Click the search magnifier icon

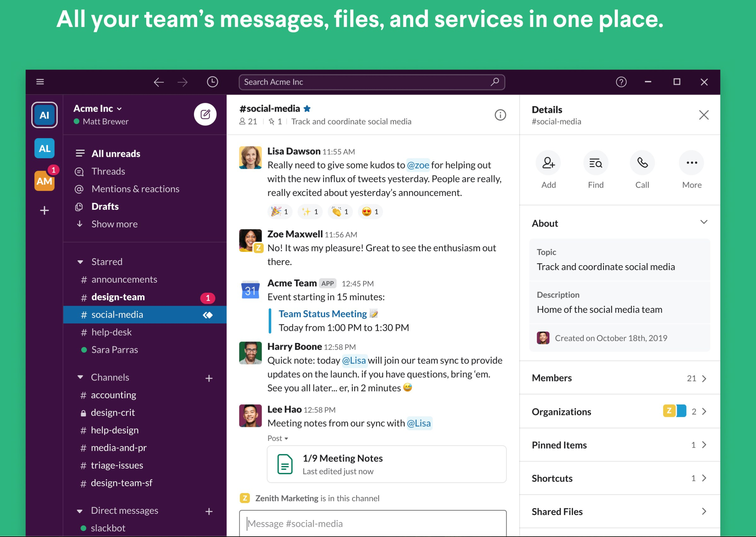[x=495, y=82]
